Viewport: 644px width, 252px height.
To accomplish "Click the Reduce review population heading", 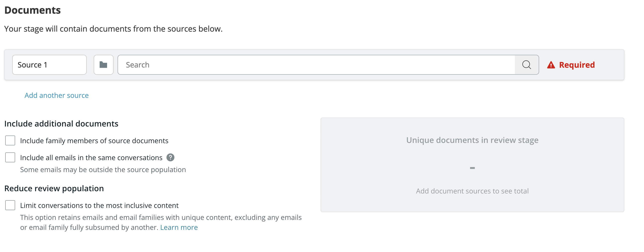I will [x=54, y=188].
